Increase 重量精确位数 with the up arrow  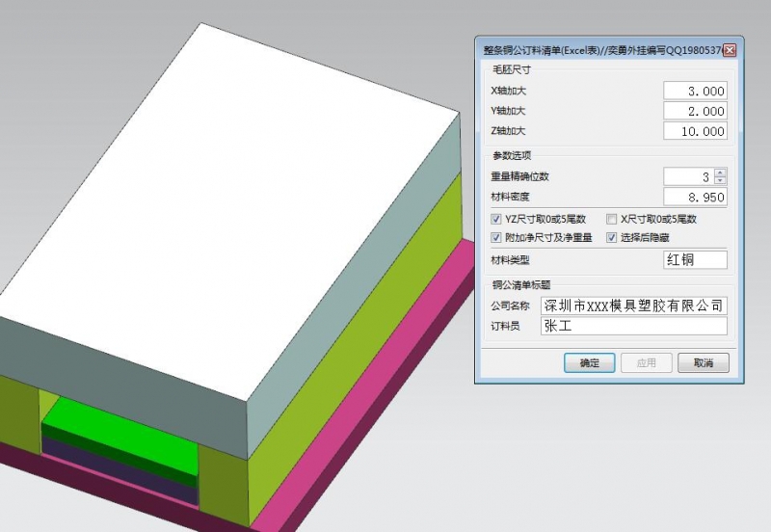pos(720,173)
